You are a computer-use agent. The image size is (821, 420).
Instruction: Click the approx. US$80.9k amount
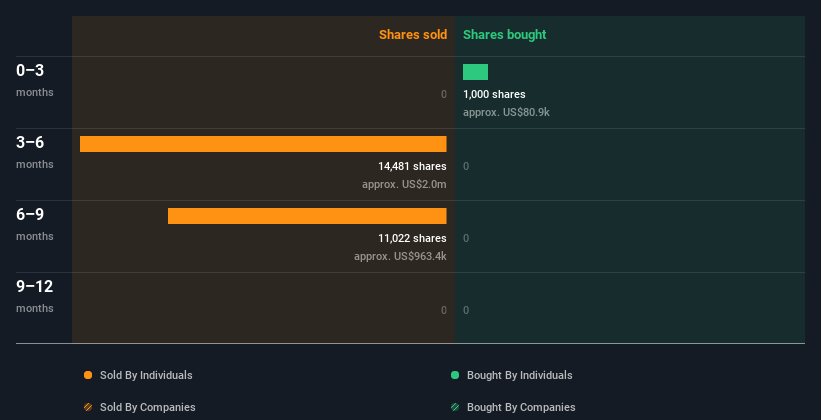point(506,112)
